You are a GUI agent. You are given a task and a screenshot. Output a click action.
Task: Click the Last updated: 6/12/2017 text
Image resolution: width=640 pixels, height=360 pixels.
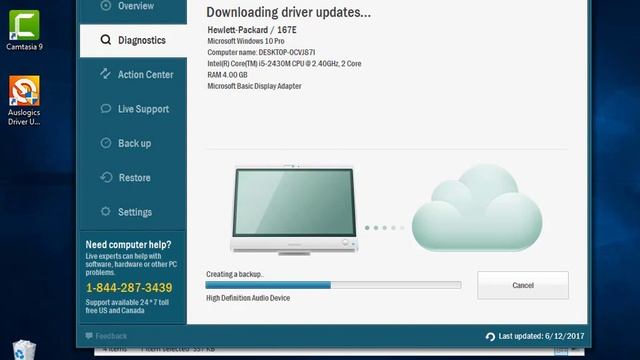pos(541,336)
